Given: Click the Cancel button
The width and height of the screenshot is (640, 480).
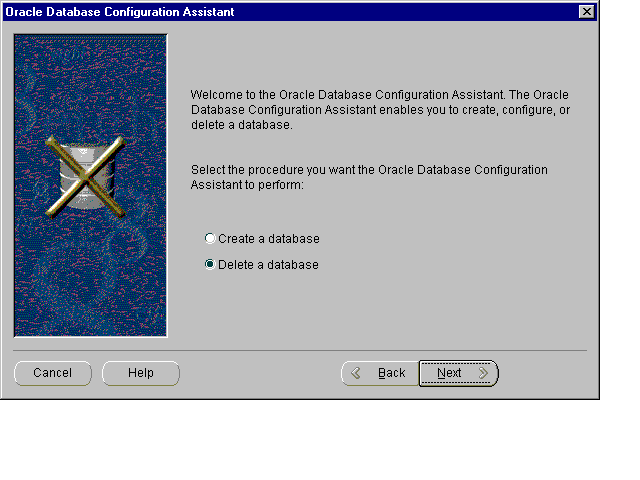Looking at the screenshot, I should click(x=53, y=373).
